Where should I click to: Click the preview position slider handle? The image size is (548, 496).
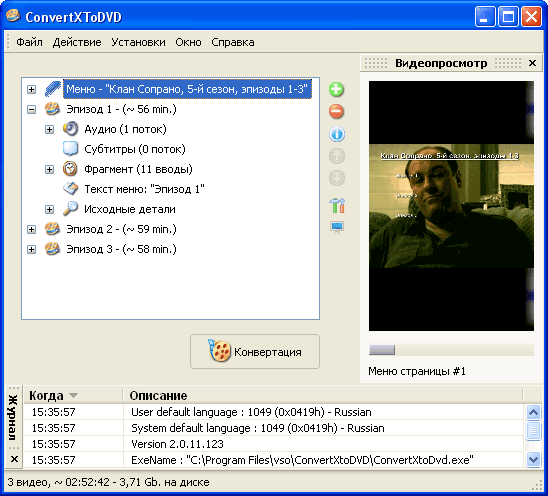[382, 350]
